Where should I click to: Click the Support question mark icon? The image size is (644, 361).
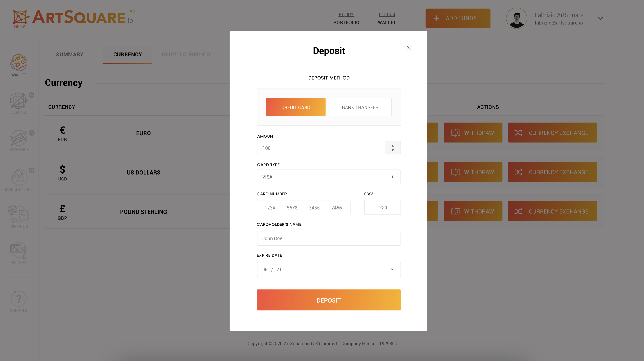tap(19, 299)
